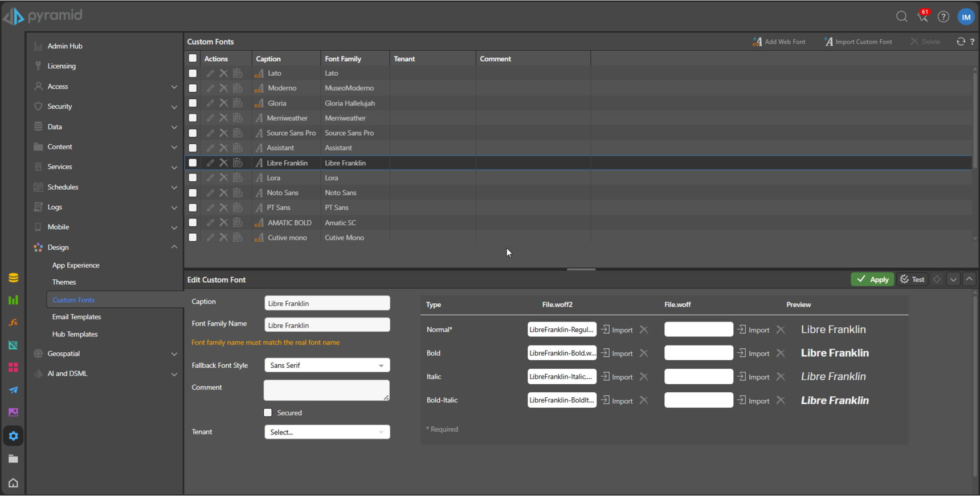Open the green chart icon in left rail
This screenshot has width=980, height=496.
[13, 300]
